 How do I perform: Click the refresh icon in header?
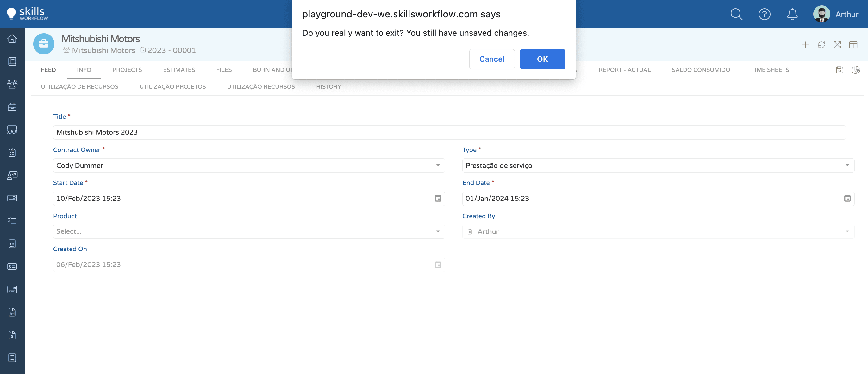tap(821, 45)
